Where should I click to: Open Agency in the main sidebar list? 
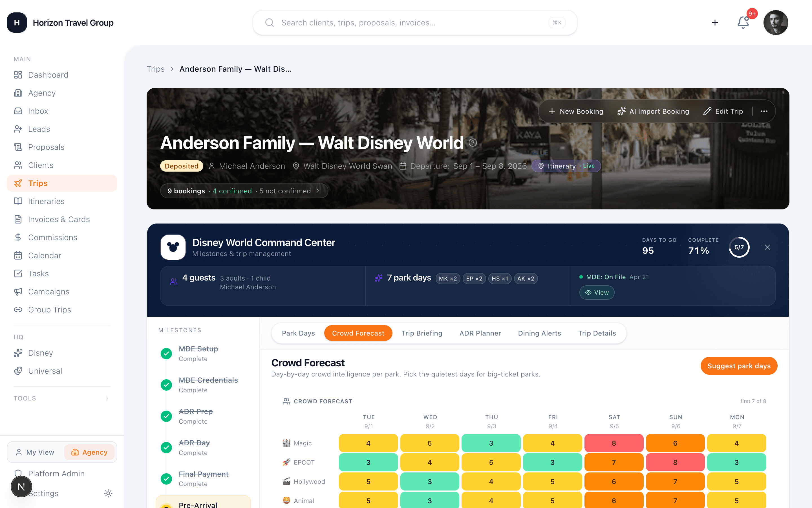tap(62, 93)
